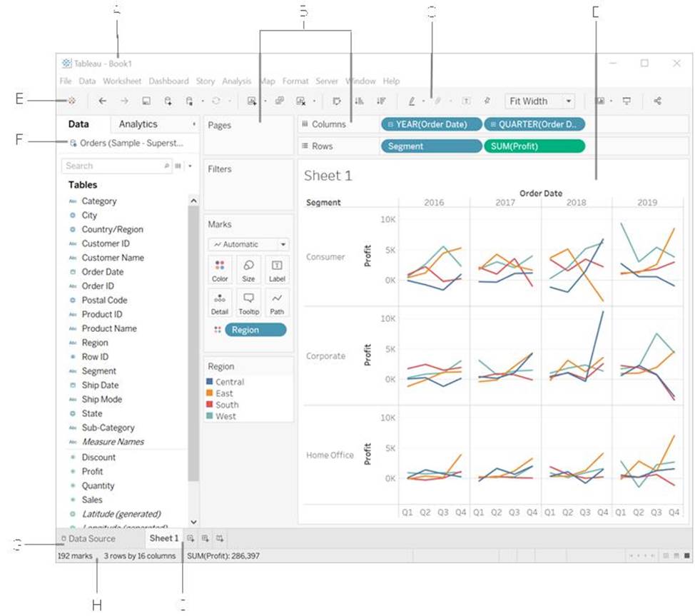The height and width of the screenshot is (616, 695).
Task: Click the Sort descending toolbar icon
Action: point(381,101)
